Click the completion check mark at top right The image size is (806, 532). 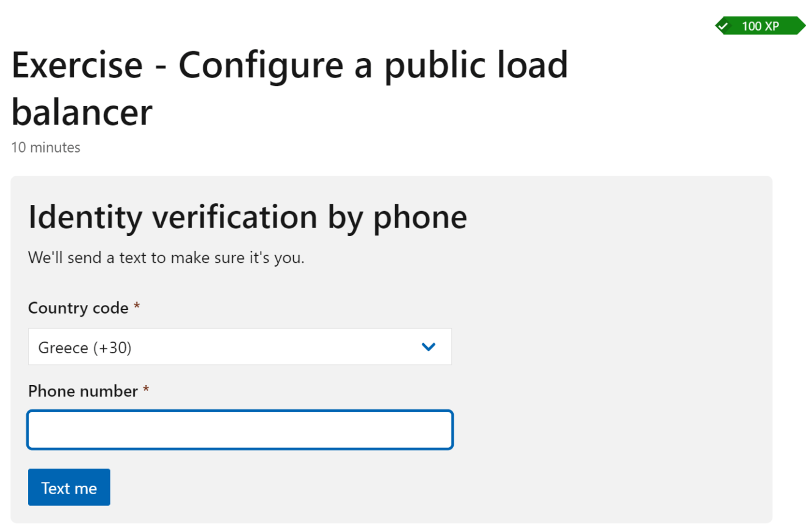724,26
